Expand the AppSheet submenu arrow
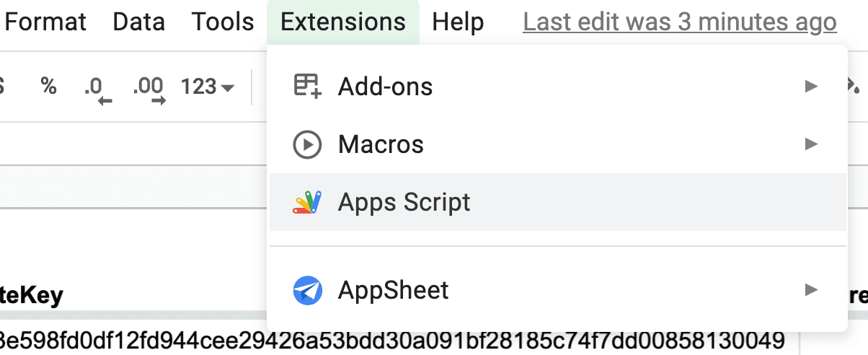The image size is (868, 355). point(812,290)
